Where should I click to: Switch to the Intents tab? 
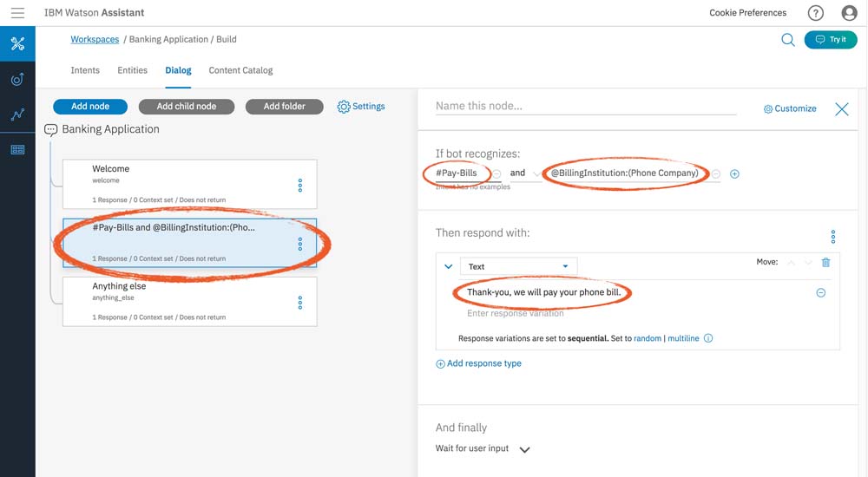pos(85,70)
